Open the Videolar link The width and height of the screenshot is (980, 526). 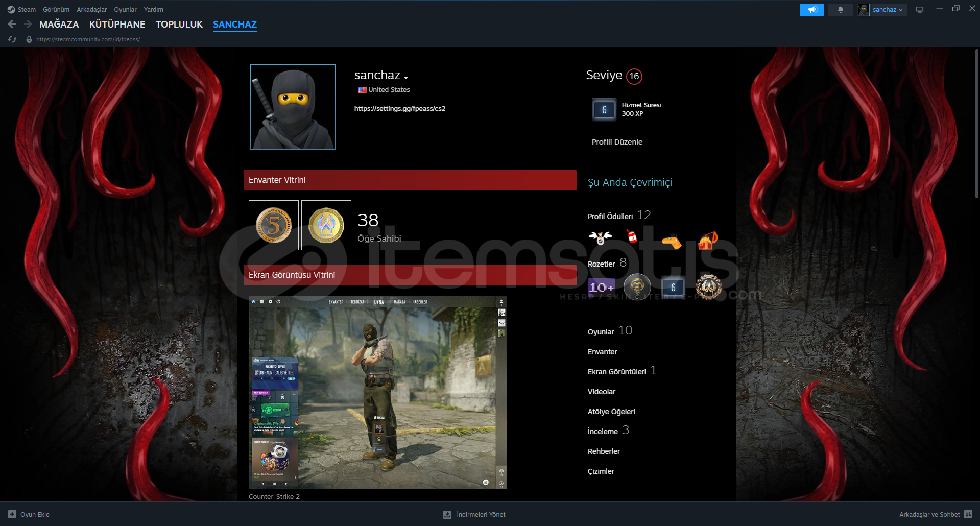pos(602,392)
